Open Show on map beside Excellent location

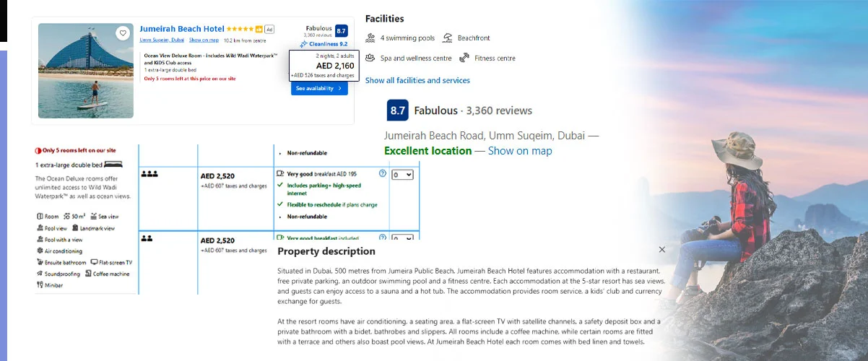tap(520, 151)
